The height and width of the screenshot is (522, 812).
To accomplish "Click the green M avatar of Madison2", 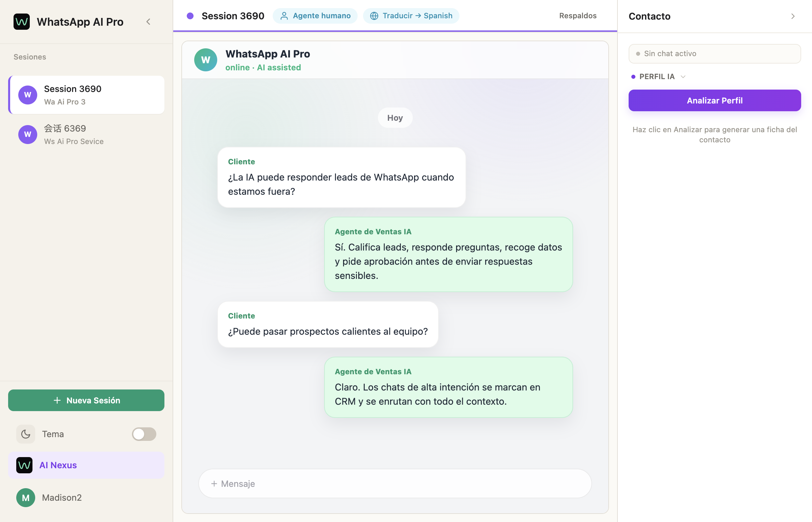I will tap(26, 498).
